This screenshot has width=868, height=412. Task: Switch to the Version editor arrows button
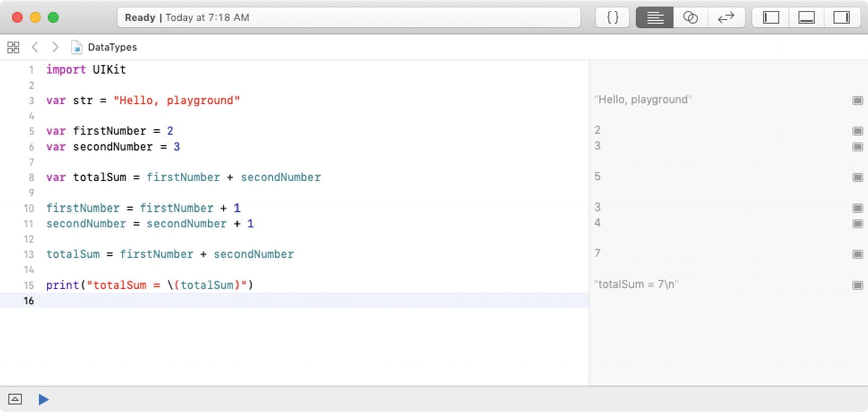[726, 17]
